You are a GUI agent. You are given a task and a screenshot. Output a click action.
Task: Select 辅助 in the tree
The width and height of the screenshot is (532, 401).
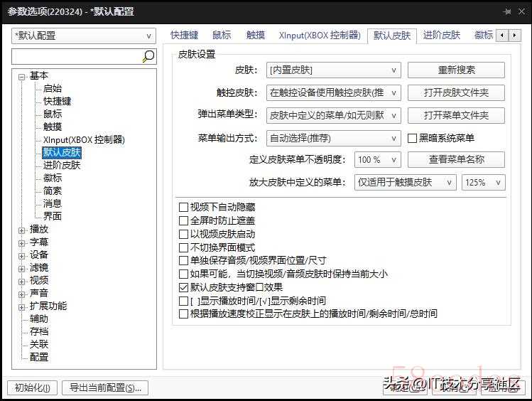click(39, 319)
